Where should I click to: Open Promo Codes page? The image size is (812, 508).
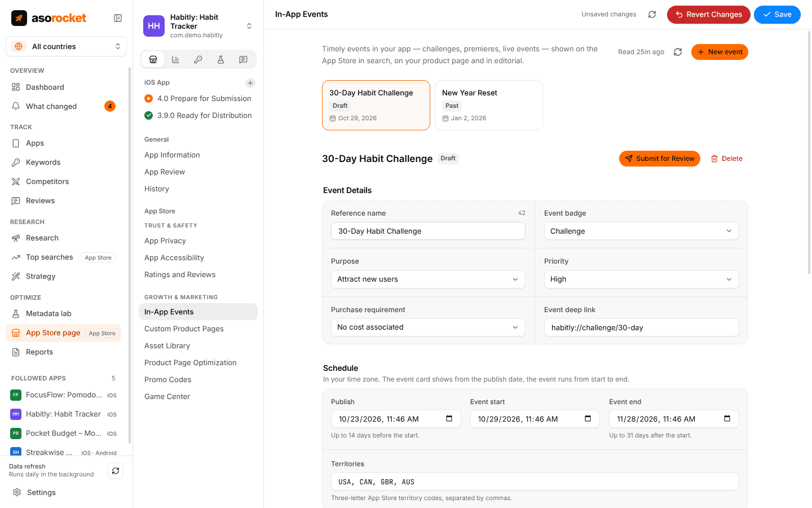[x=198, y=379]
